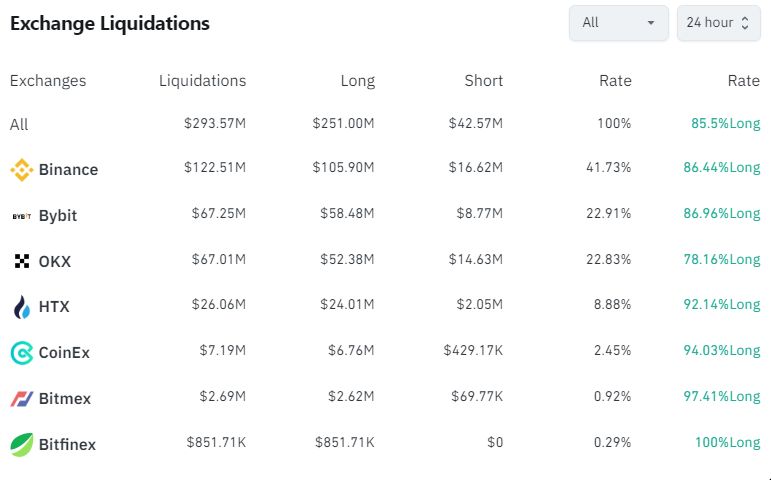
Task: Click the OKX logo icon
Action: click(22, 261)
